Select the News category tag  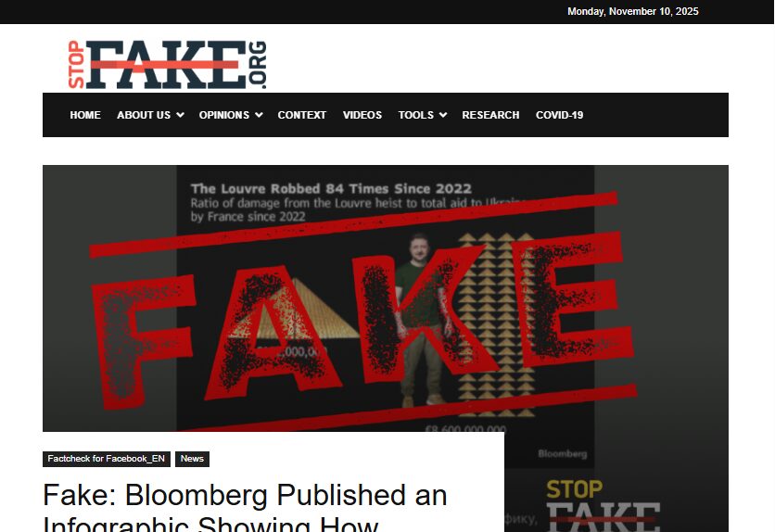192,459
